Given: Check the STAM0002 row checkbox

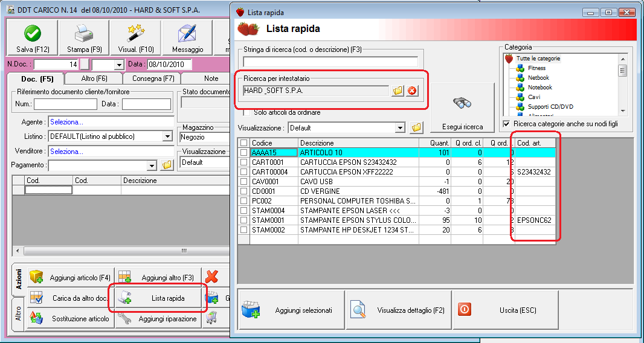Looking at the screenshot, I should [x=244, y=230].
